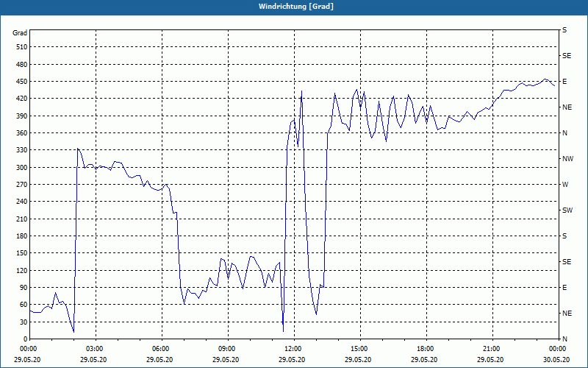Click the 420 y-axis tick label
Screen dimensions: 588x368
22,99
